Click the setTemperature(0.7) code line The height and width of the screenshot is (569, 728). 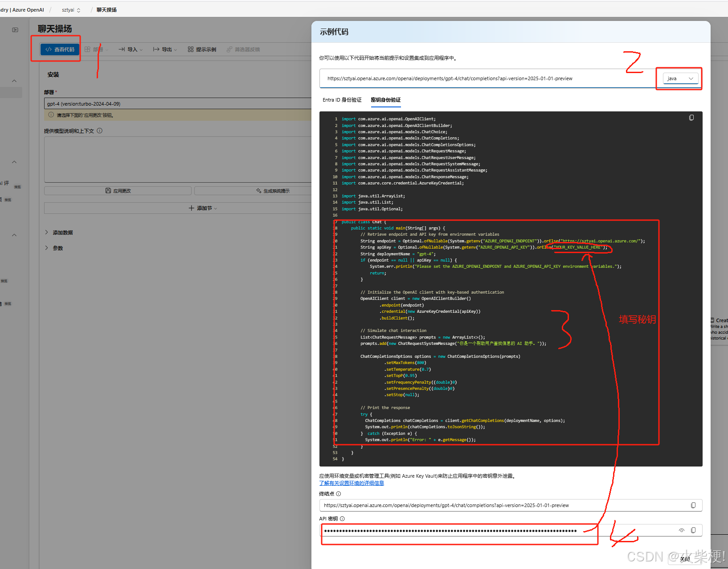tap(407, 369)
